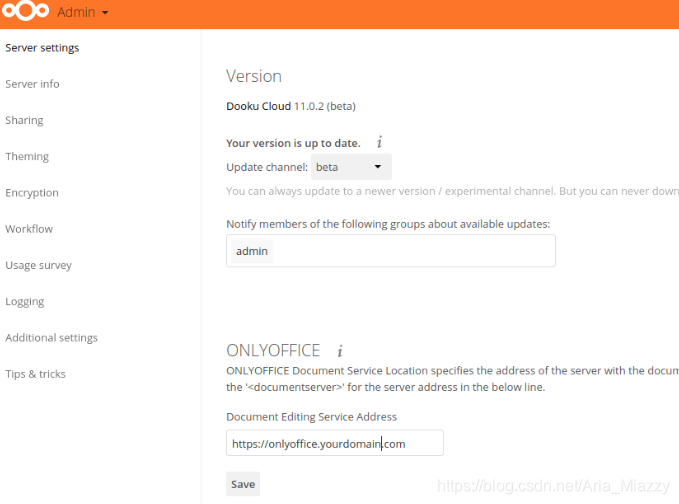Click the Document Editing Service Address field
Viewport: 679px width, 504px height.
click(335, 443)
